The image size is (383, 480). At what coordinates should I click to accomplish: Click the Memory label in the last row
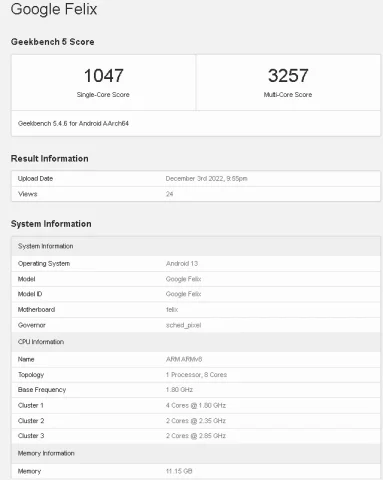pyautogui.click(x=29, y=471)
